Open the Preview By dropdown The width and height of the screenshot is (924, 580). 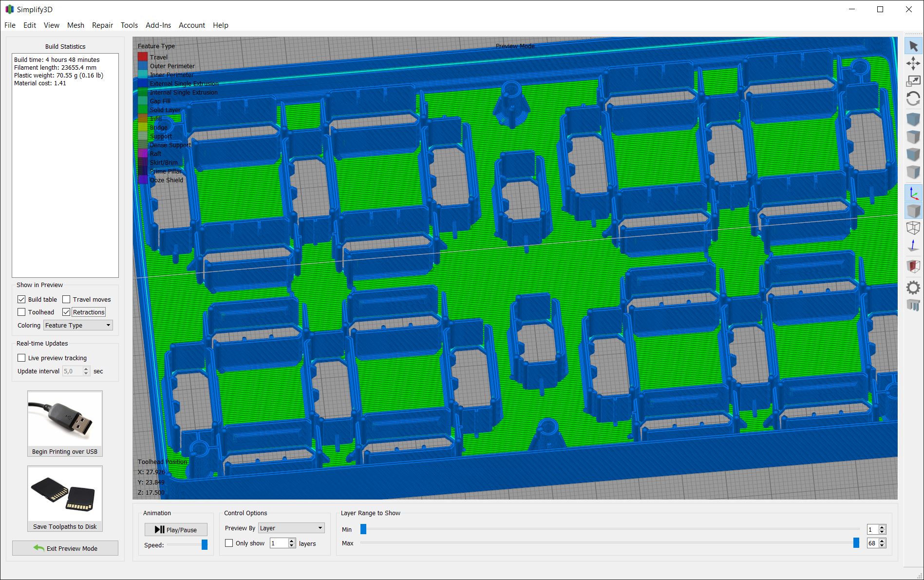291,528
